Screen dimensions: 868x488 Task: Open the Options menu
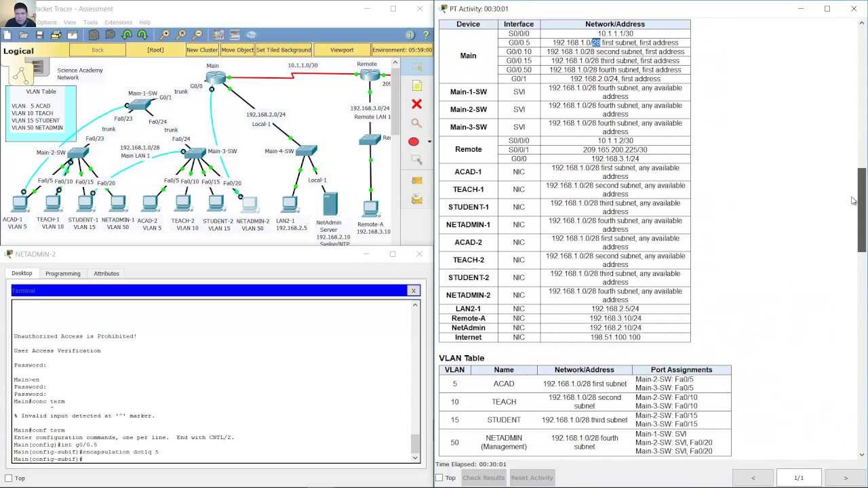47,22
